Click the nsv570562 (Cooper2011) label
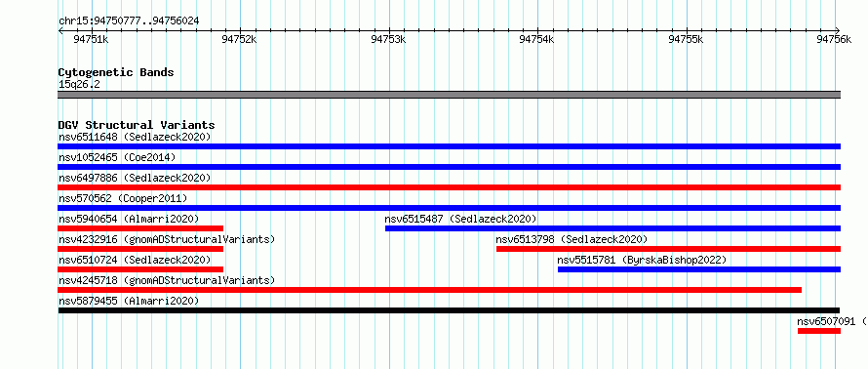 pos(123,198)
